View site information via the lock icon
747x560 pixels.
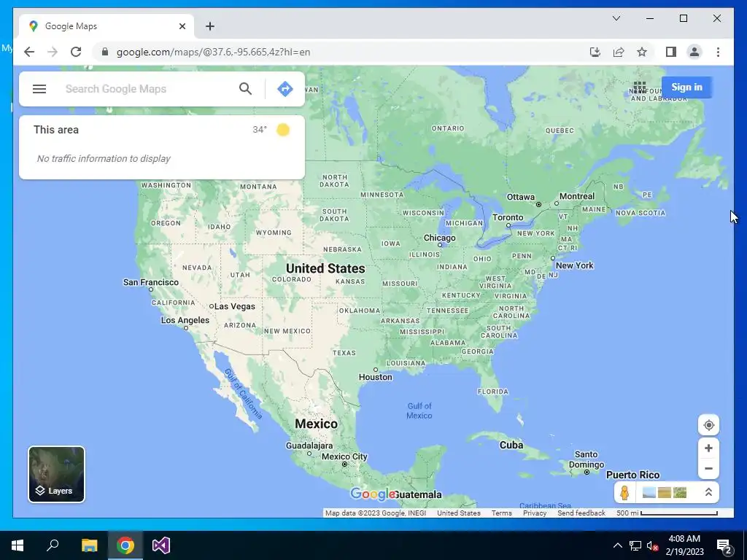(x=105, y=52)
